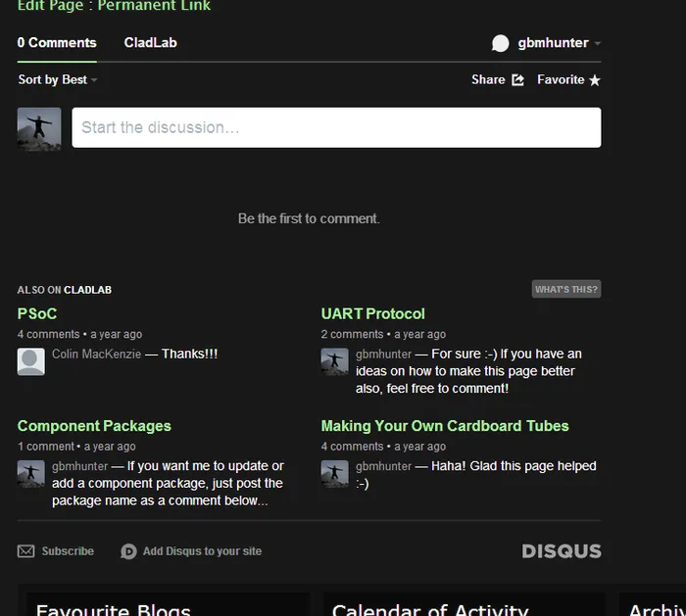This screenshot has height=616, width=686.
Task: Open the UART Protocol discussion link
Action: pyautogui.click(x=372, y=313)
